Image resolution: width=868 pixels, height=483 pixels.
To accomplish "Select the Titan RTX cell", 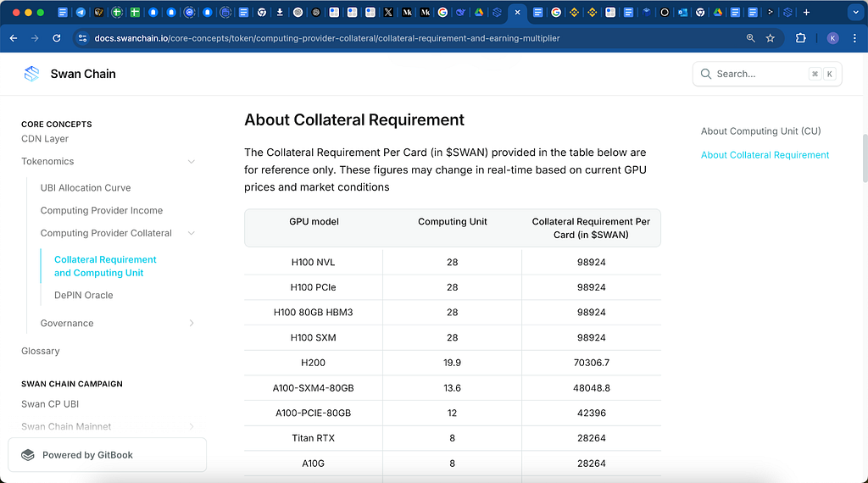I will [314, 438].
